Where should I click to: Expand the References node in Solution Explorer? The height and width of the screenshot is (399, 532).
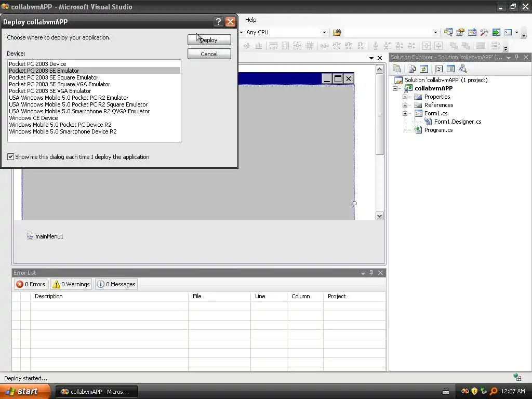coord(405,105)
